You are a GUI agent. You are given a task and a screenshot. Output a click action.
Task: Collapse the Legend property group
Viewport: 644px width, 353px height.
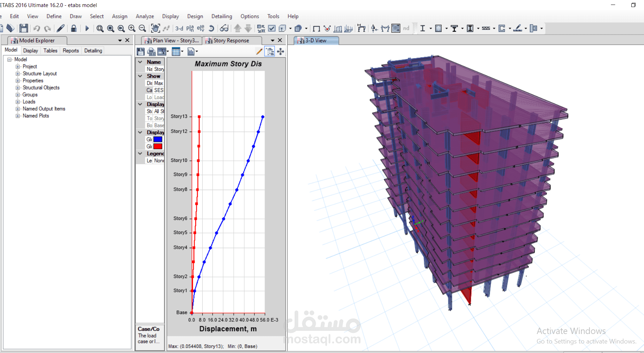[x=140, y=153]
